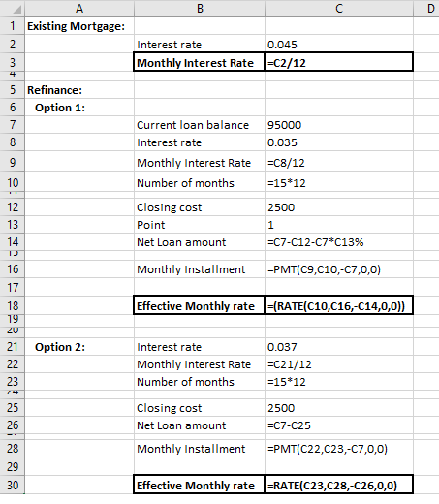This screenshot has width=439, height=504.
Task: Select 'Effective Monthly rate' label in row 30
Action: tap(200, 485)
